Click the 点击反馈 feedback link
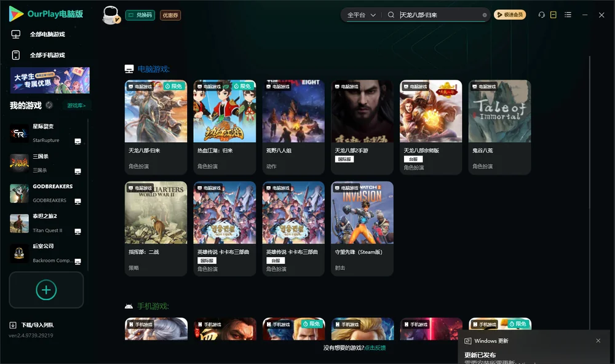The width and height of the screenshot is (615, 364). pyautogui.click(x=375, y=347)
